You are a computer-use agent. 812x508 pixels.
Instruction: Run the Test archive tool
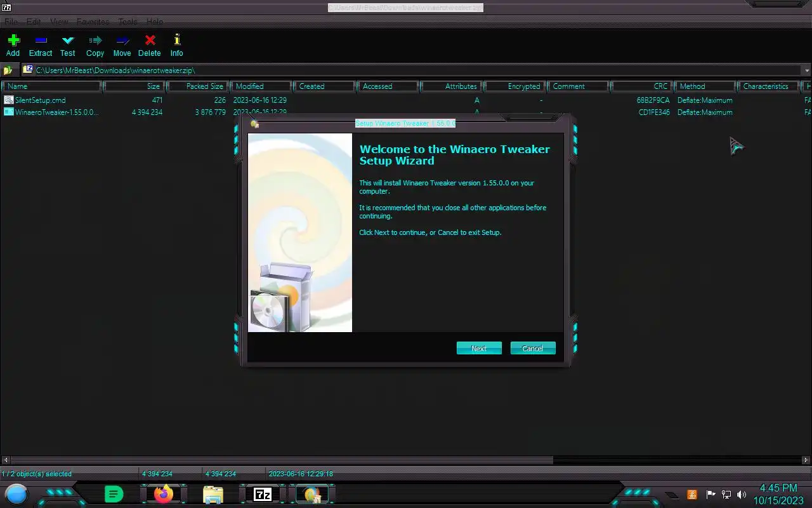coord(68,41)
